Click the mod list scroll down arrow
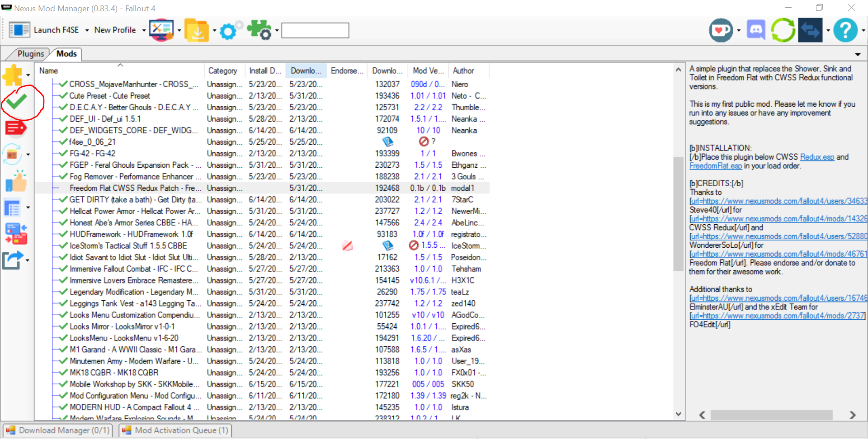Screen dimensions: 868x439 tap(678, 414)
